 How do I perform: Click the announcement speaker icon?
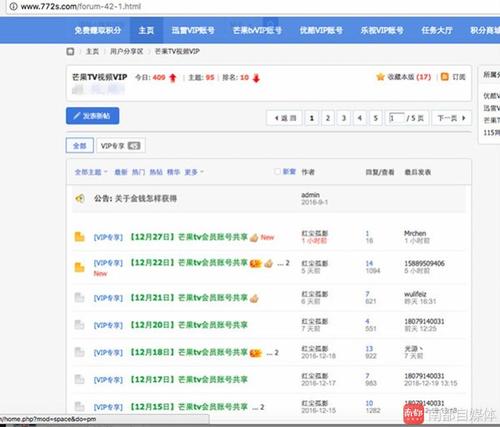(x=80, y=199)
